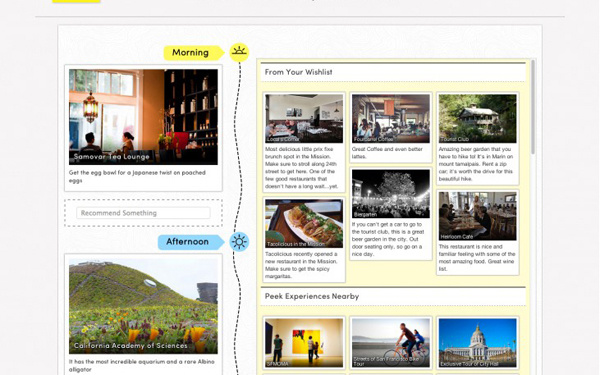This screenshot has width=600, height=375.
Task: Click the Afternoon sun icon
Action: [239, 242]
